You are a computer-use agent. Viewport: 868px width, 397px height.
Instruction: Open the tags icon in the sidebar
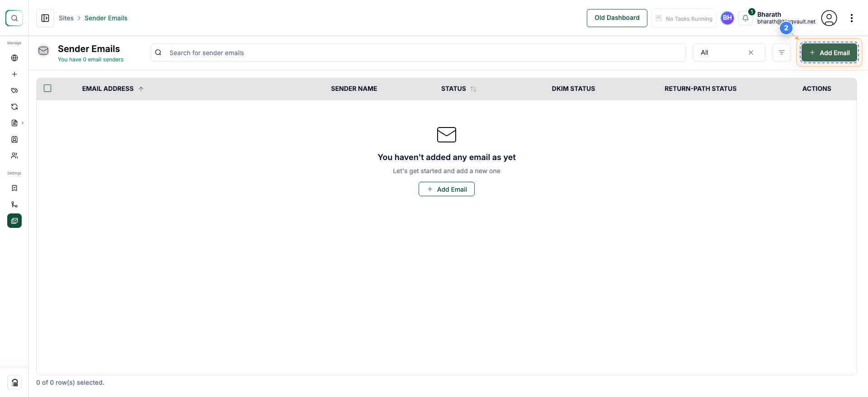14,90
